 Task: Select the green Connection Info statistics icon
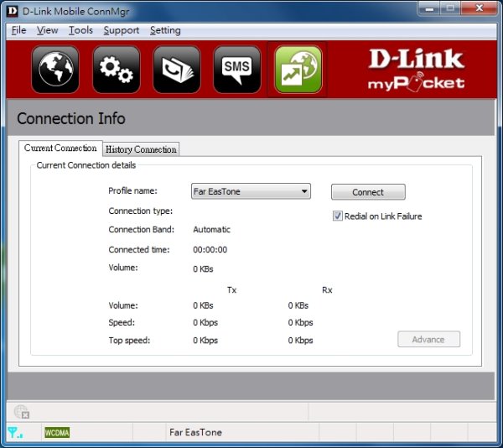point(298,70)
